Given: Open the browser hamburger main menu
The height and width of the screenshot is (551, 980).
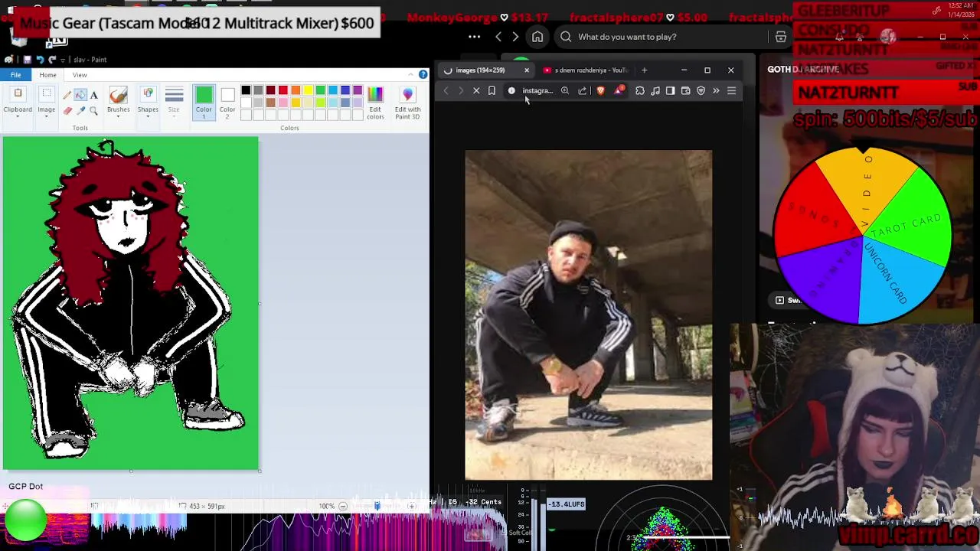Looking at the screenshot, I should point(731,91).
